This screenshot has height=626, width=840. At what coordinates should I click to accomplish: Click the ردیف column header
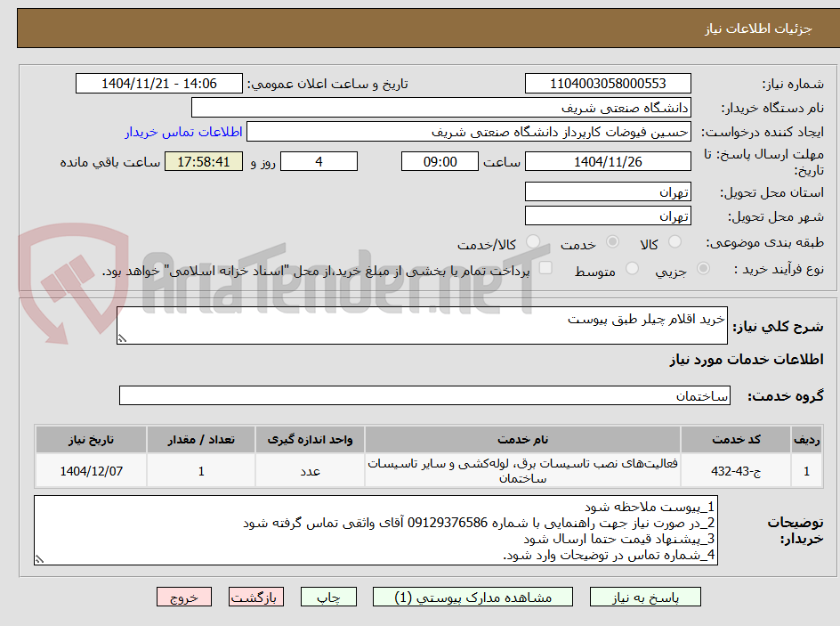coord(807,440)
